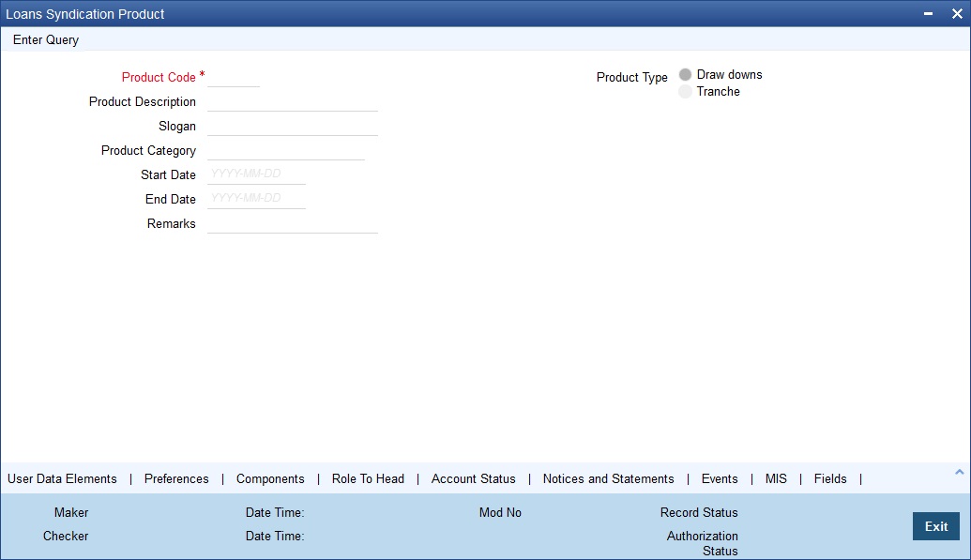Click the Product Code label
The image size is (971, 560).
(159, 78)
